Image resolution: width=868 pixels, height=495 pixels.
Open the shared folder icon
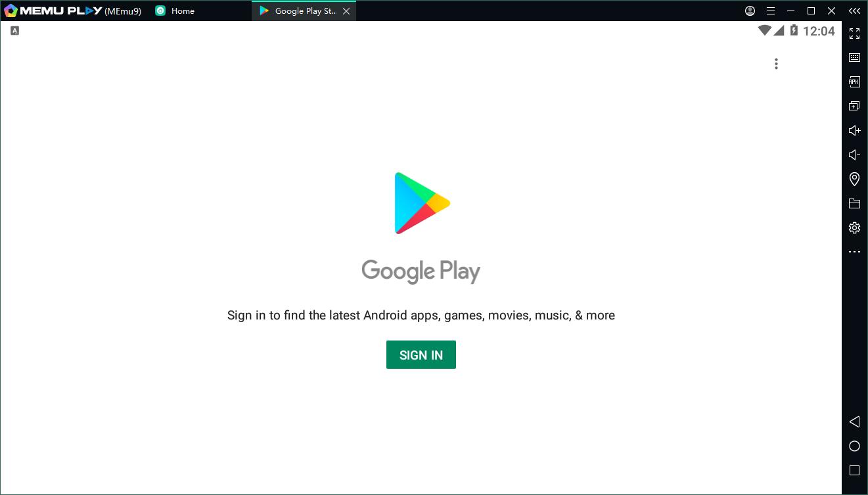click(x=854, y=203)
